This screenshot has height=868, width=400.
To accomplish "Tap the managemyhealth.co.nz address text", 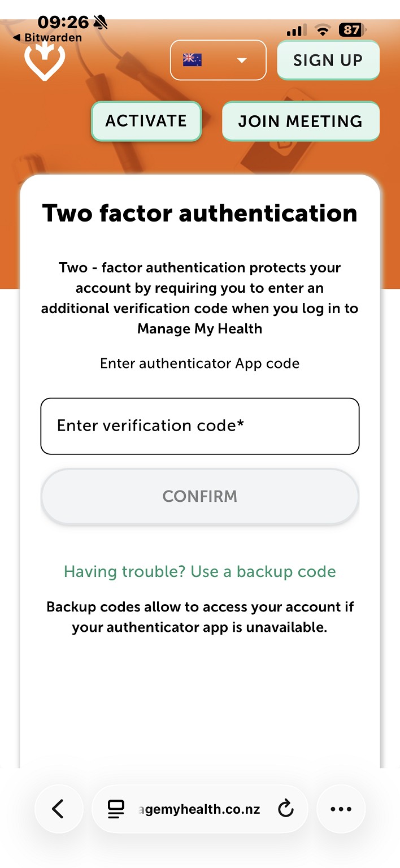I will coord(199,809).
